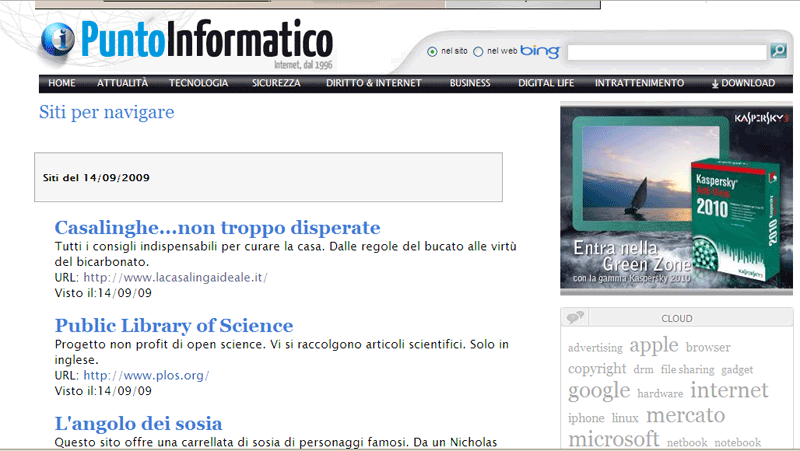The image size is (800, 451).
Task: Click the 'browser' cloud tag
Action: (x=708, y=347)
